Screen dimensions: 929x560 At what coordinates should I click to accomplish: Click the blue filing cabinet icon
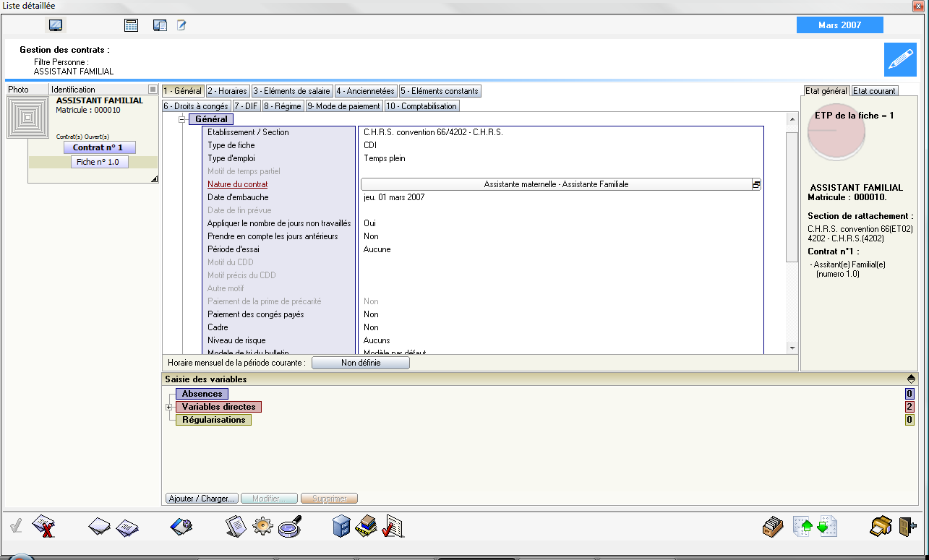click(x=341, y=526)
